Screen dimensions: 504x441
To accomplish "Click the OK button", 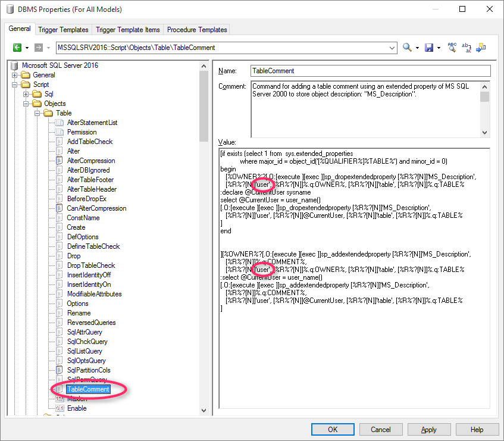I will pyautogui.click(x=333, y=430).
